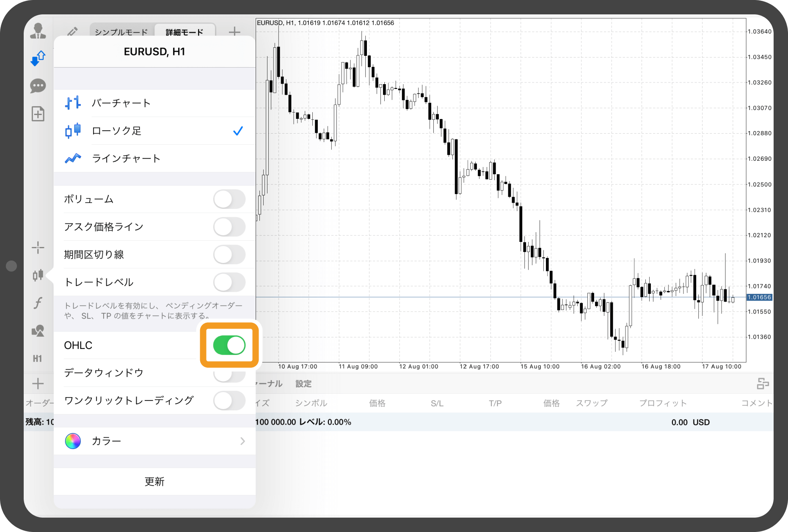Viewport: 788px width, 532px height.
Task: Click the new document icon in sidebar
Action: (x=38, y=114)
